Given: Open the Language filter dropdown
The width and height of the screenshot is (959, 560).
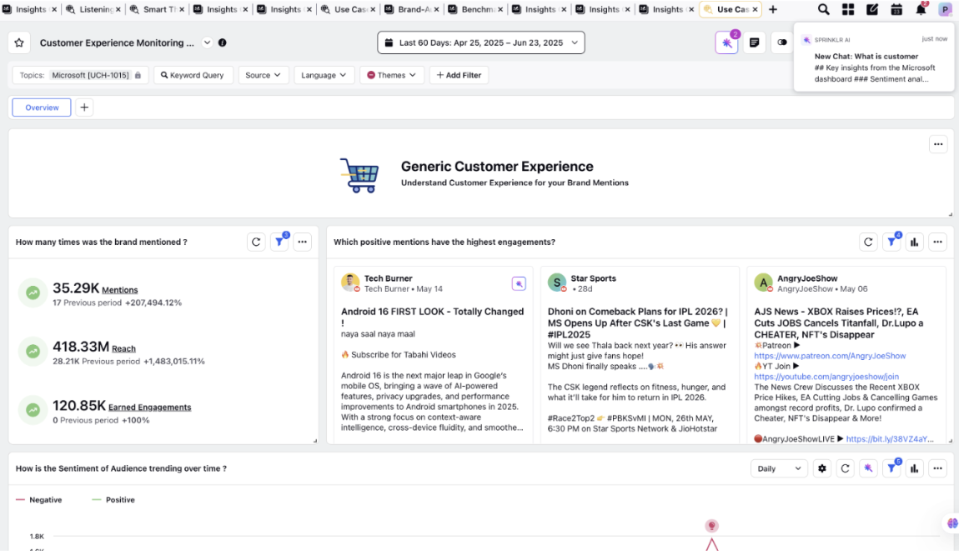Looking at the screenshot, I should 324,75.
